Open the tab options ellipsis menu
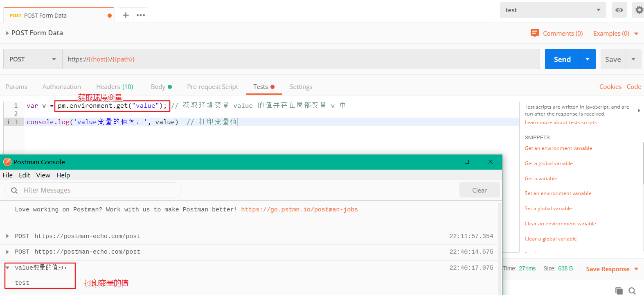The image size is (644, 295). pos(141,15)
